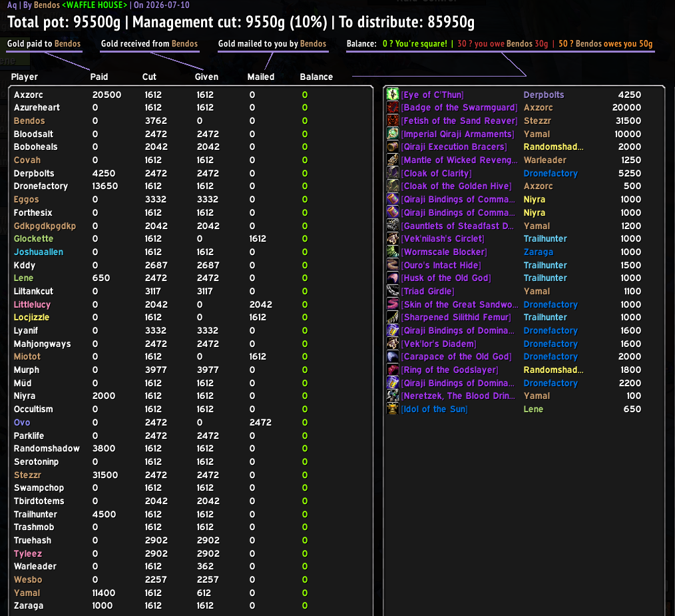675x616 pixels.
Task: Click the Qiraji Execution Bracers icon
Action: coord(393,147)
